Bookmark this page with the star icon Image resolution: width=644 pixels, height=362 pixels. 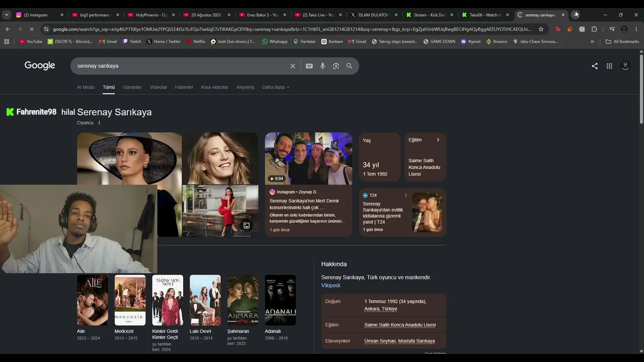(x=541, y=29)
